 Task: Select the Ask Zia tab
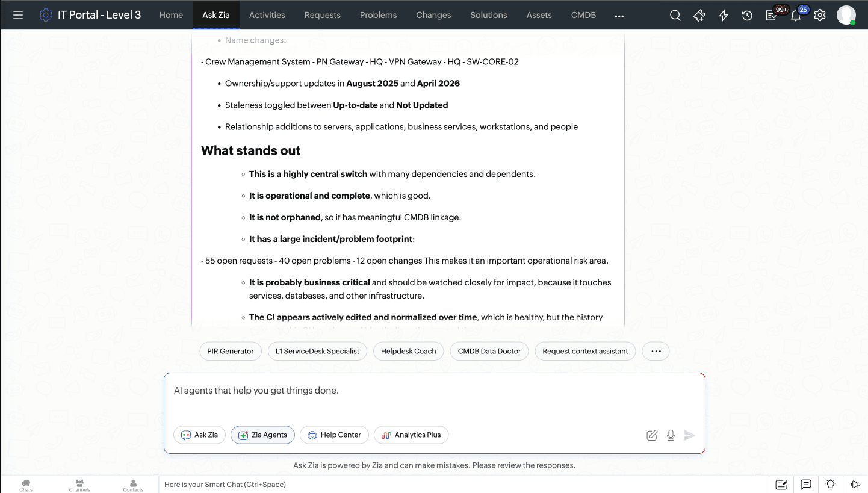click(216, 15)
